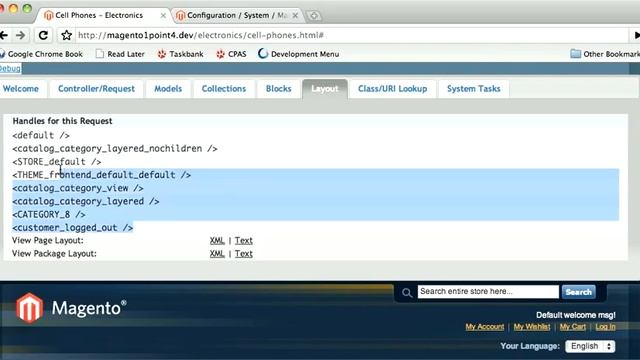Click the Magento logo in store header
This screenshot has width=640, height=360.
[x=71, y=308]
